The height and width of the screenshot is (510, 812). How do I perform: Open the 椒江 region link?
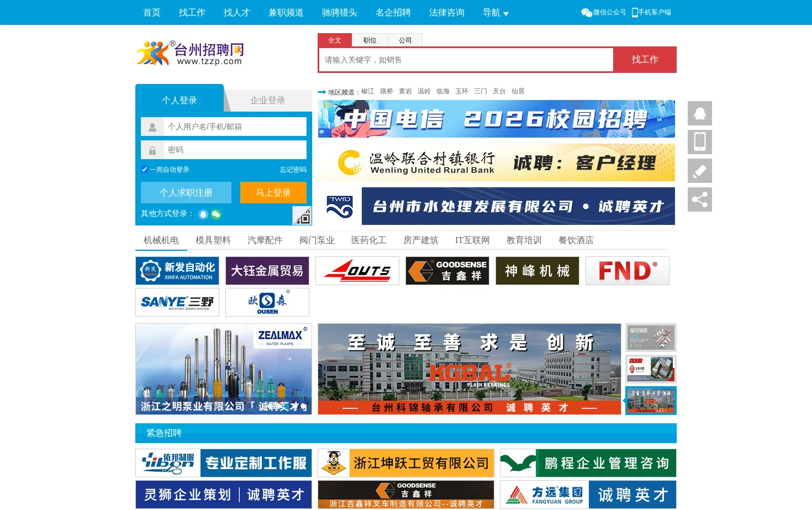(x=368, y=91)
